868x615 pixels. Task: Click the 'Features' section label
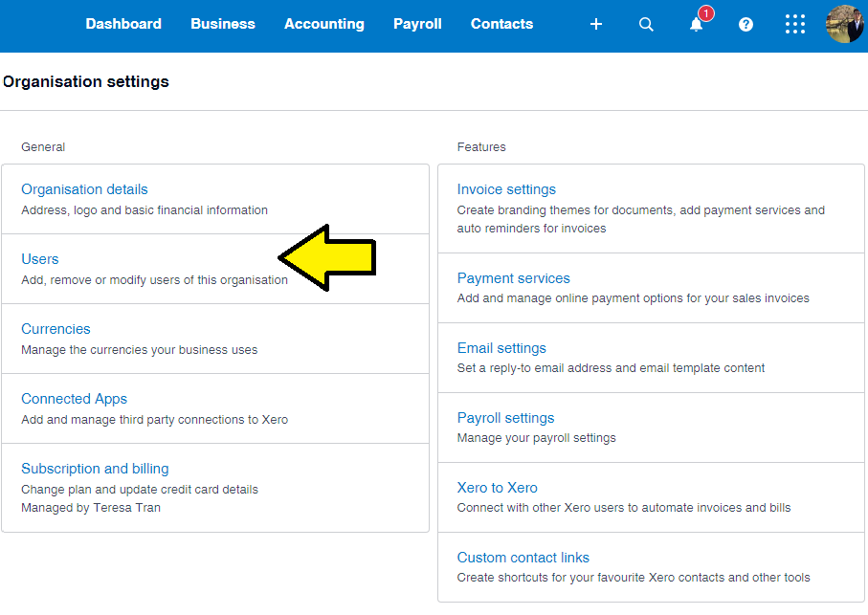click(x=481, y=147)
